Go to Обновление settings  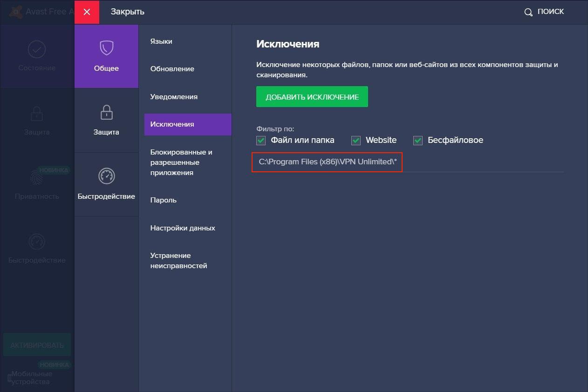[172, 69]
